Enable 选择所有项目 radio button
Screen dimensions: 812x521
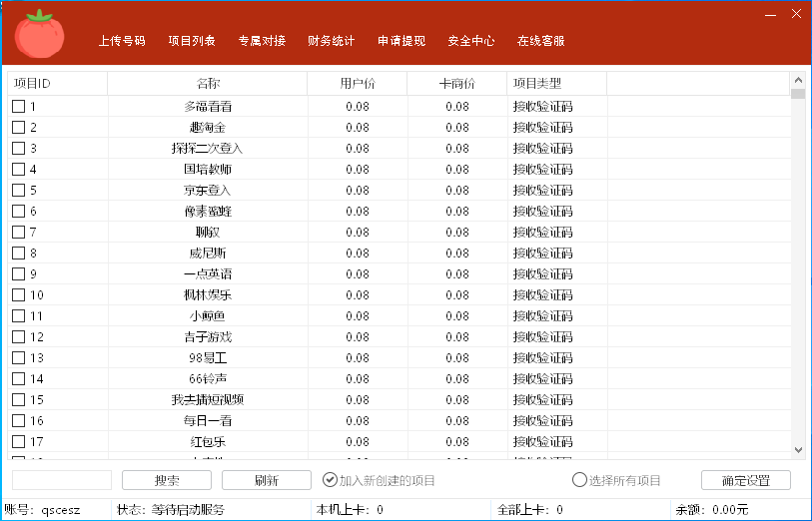[579, 480]
